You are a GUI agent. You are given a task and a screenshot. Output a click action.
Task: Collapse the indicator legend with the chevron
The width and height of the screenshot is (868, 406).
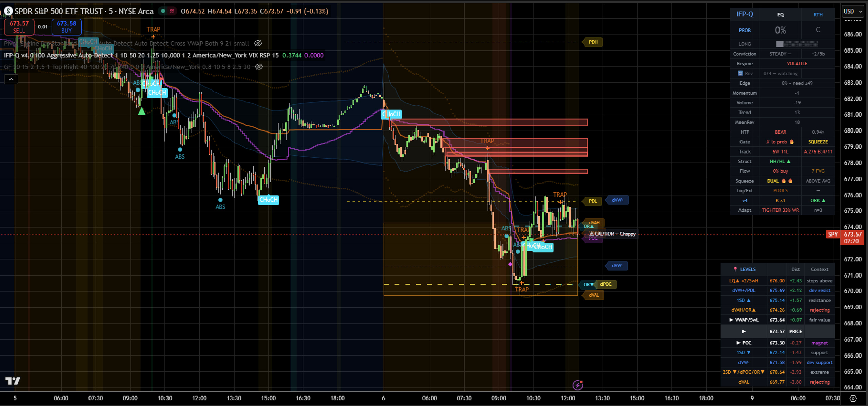(11, 79)
